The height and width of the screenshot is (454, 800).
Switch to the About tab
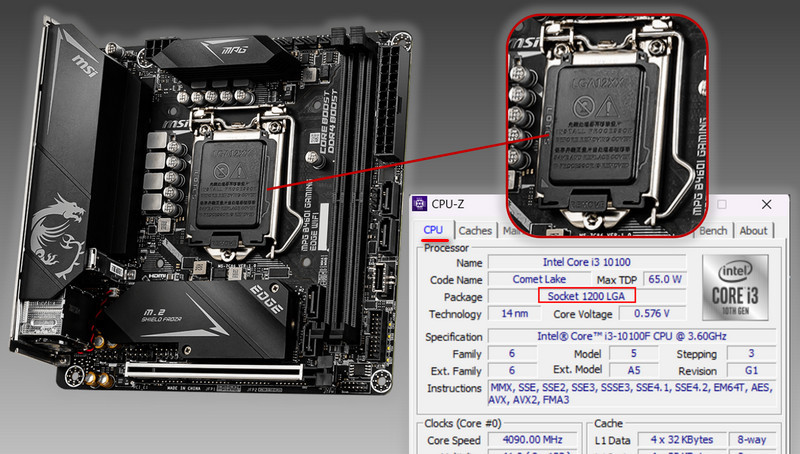pyautogui.click(x=754, y=231)
